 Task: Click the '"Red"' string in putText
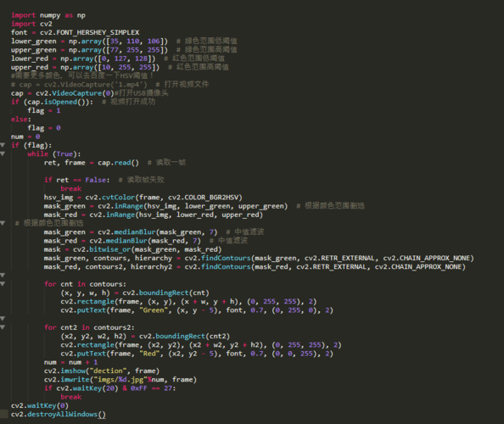149,354
